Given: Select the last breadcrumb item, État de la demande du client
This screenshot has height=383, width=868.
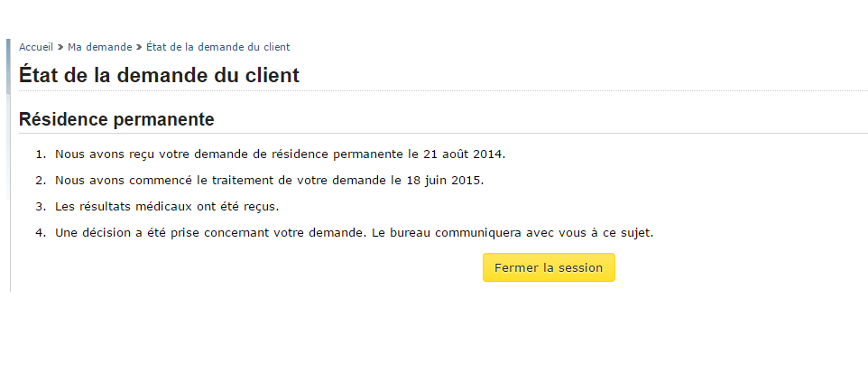Looking at the screenshot, I should [x=217, y=47].
